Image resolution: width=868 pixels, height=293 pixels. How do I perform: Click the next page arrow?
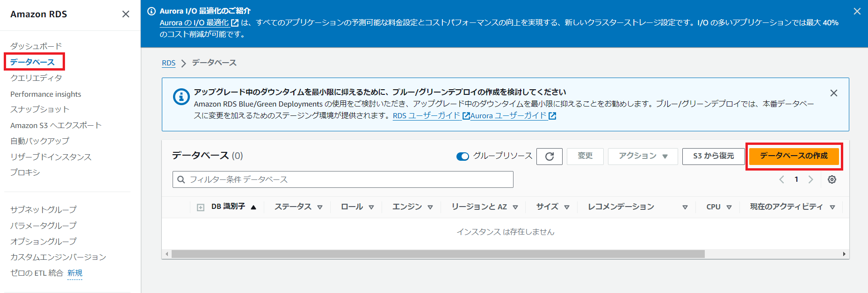810,179
